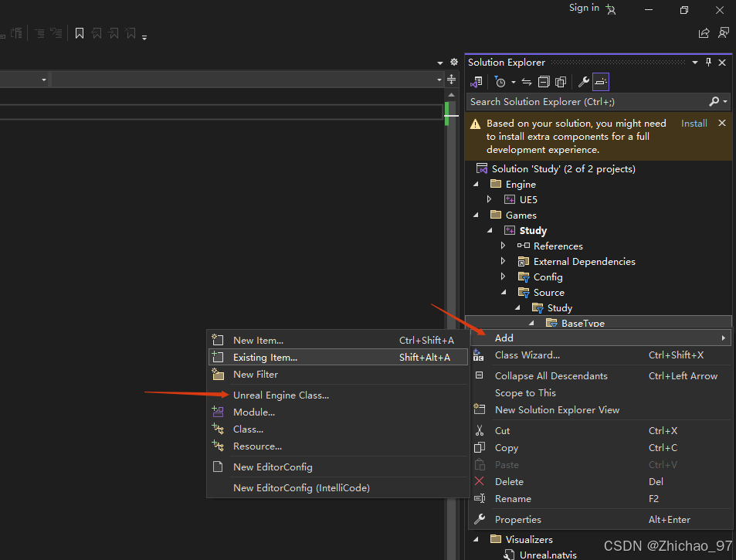Click Sign in at top right

click(x=584, y=8)
